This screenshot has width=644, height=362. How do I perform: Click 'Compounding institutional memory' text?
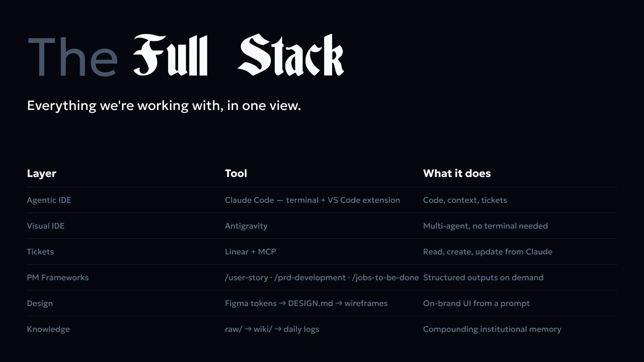pyautogui.click(x=492, y=329)
